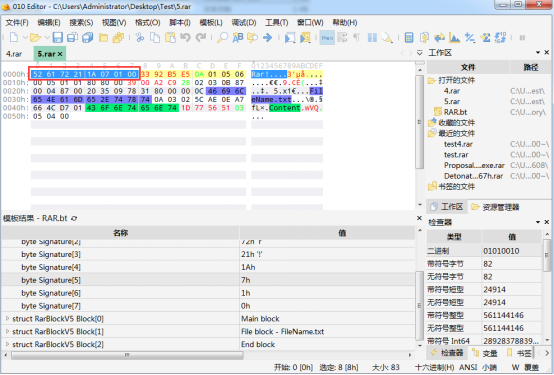This screenshot has height=375, width=554.
Task: Open the 文件(F) menu
Action: tap(17, 23)
